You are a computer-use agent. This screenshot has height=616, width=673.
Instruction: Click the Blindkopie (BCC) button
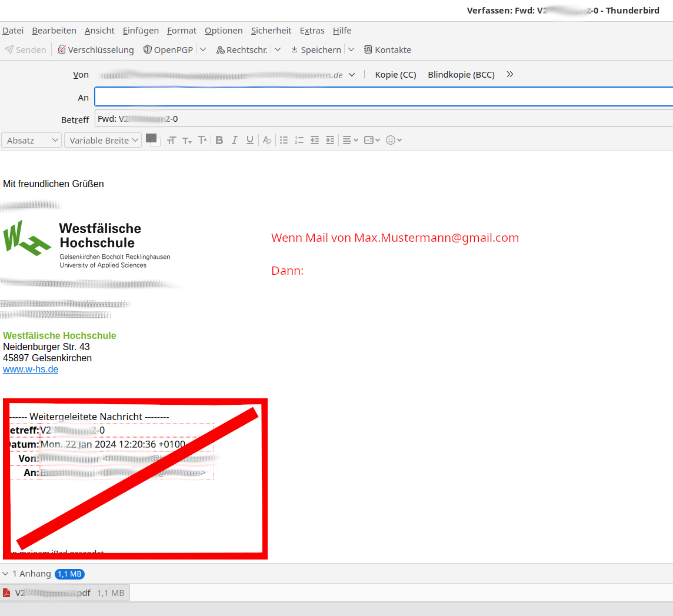(x=461, y=75)
